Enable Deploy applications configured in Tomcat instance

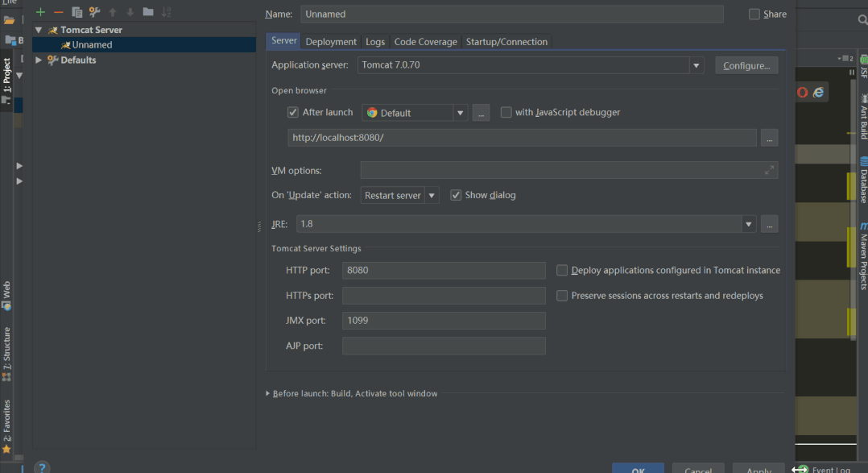pyautogui.click(x=562, y=270)
